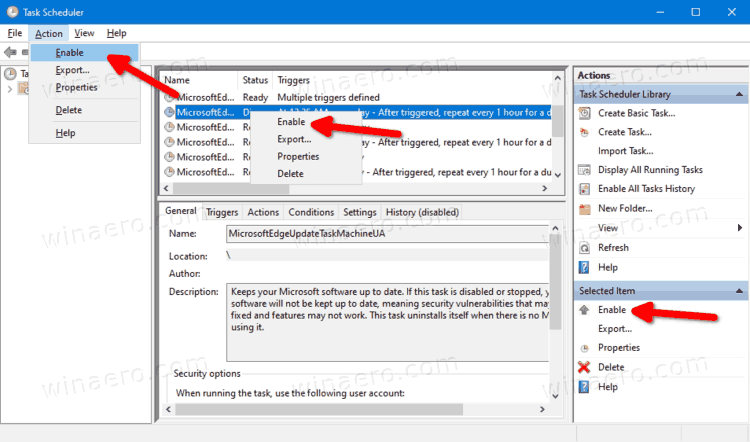
Task: Sort tasks by the Status column header
Action: tap(255, 80)
